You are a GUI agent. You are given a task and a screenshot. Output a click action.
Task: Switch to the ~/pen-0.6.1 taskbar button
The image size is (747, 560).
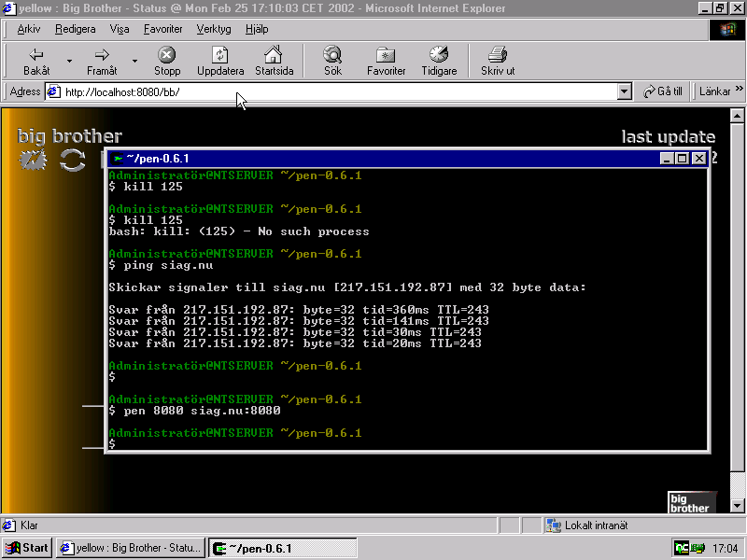pyautogui.click(x=283, y=548)
